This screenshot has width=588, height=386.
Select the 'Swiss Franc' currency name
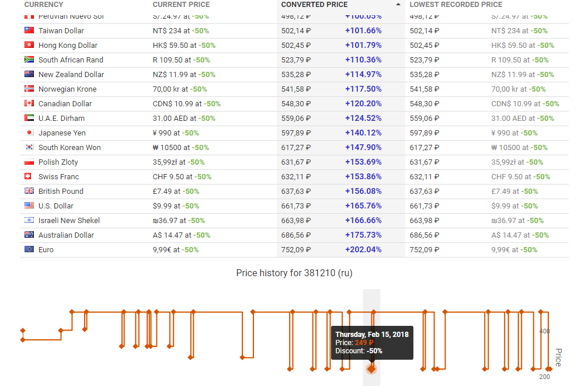point(58,177)
